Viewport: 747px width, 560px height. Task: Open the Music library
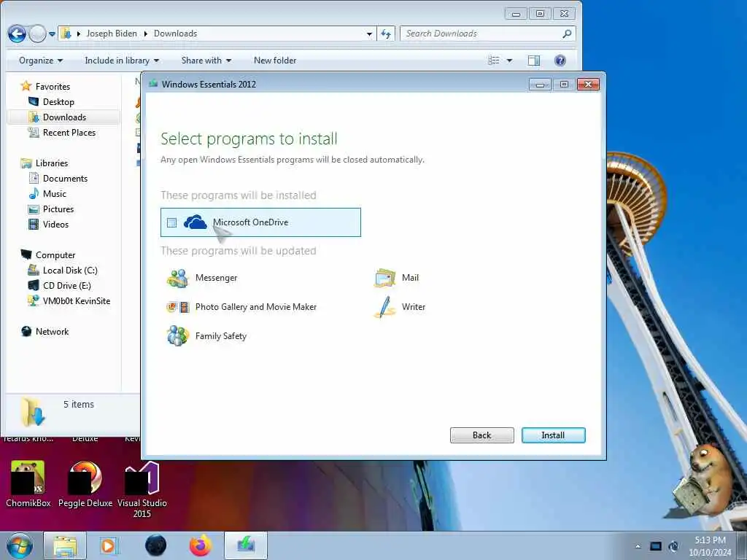coord(54,194)
